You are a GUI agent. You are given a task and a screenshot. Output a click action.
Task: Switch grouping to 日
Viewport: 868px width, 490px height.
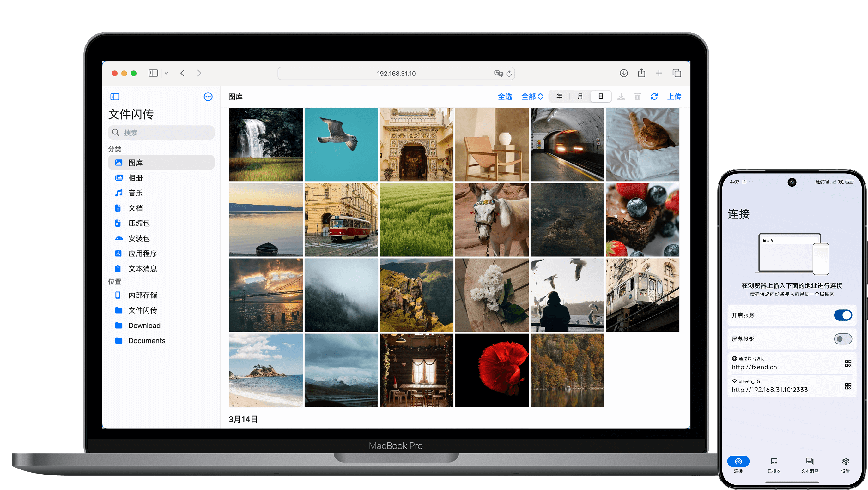click(x=601, y=97)
